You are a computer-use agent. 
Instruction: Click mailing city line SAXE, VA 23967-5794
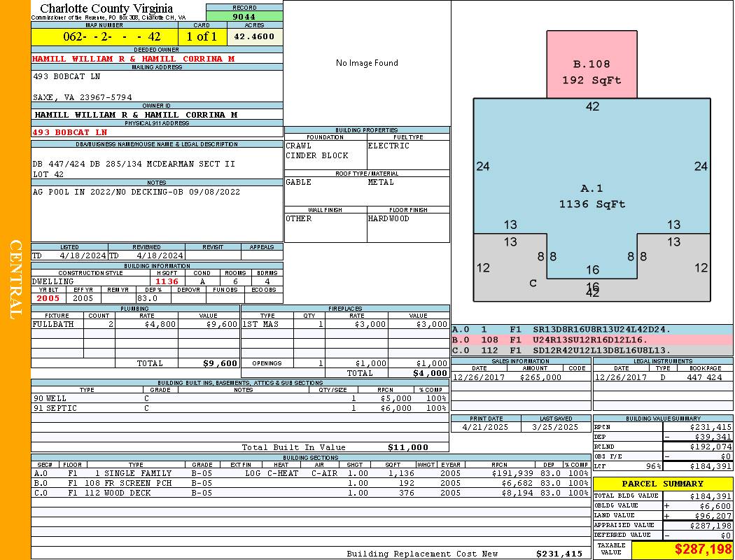[83, 97]
